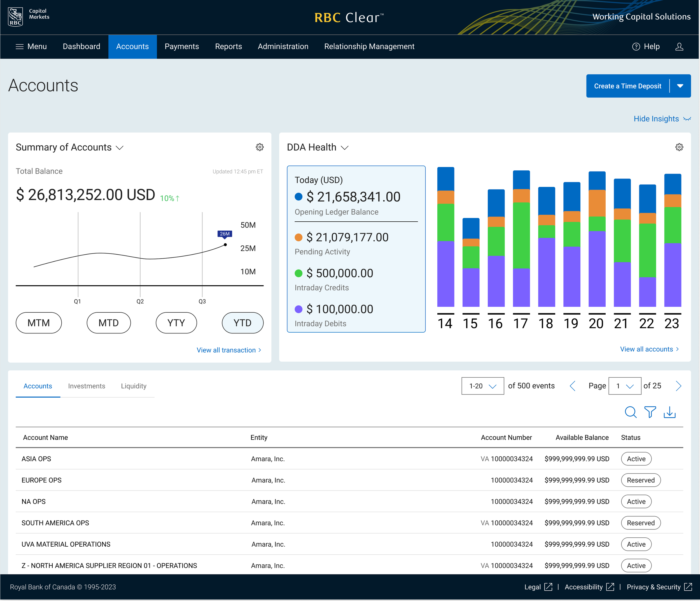This screenshot has height=601, width=700.
Task: Select the MTM period toggle
Action: click(39, 323)
